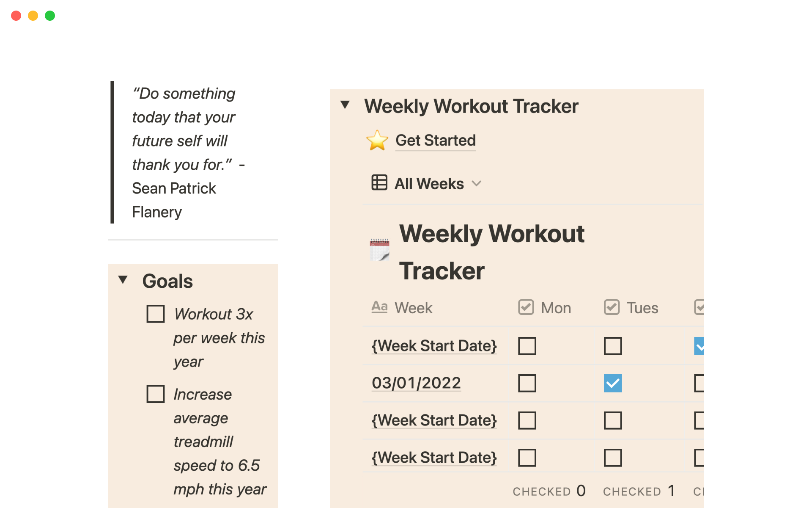Image resolution: width=812 pixels, height=508 pixels.
Task: Open the 03/01/2022 week entry
Action: [416, 383]
